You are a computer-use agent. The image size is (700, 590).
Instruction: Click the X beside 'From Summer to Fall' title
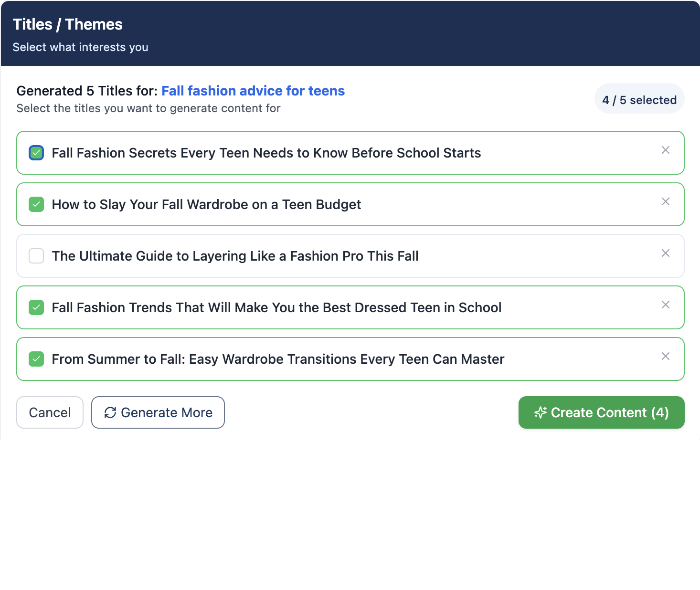pos(665,356)
